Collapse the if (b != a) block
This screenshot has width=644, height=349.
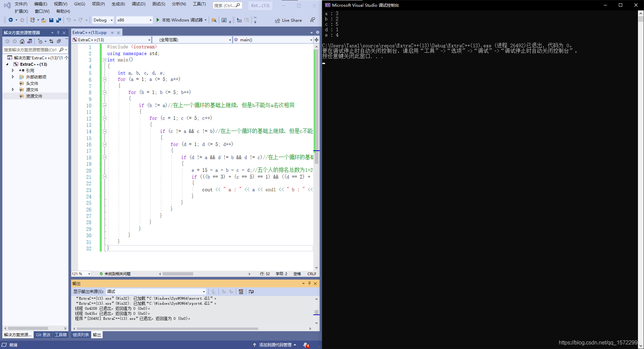(104, 105)
